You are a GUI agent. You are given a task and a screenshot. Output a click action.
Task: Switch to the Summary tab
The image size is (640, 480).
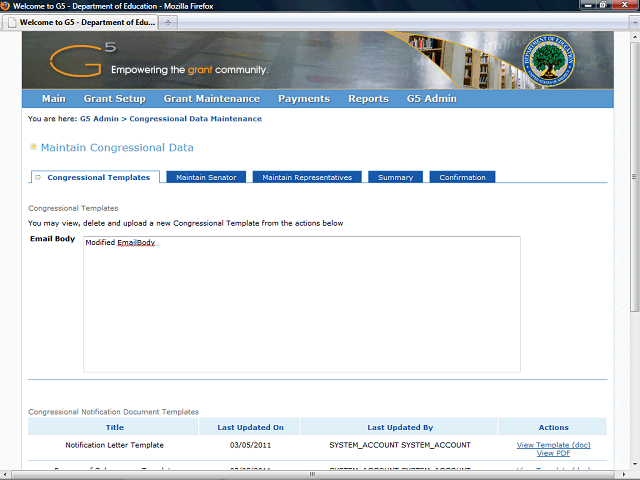click(x=396, y=177)
